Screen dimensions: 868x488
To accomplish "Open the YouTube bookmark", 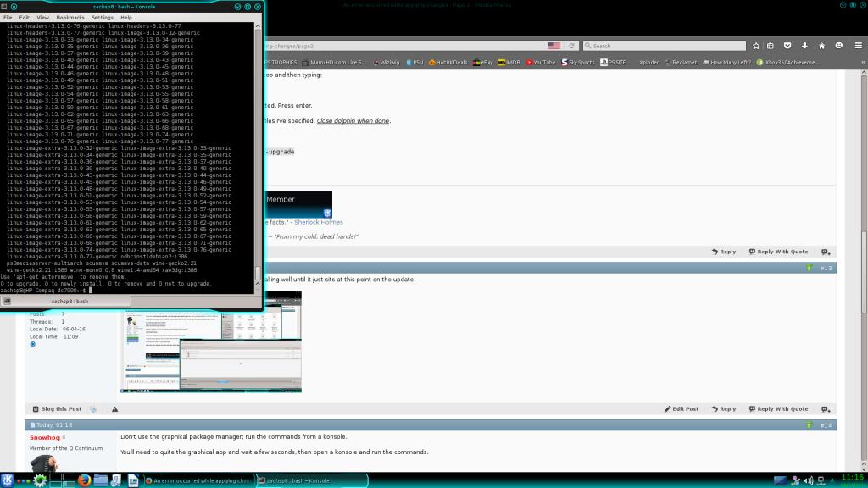I will (541, 62).
